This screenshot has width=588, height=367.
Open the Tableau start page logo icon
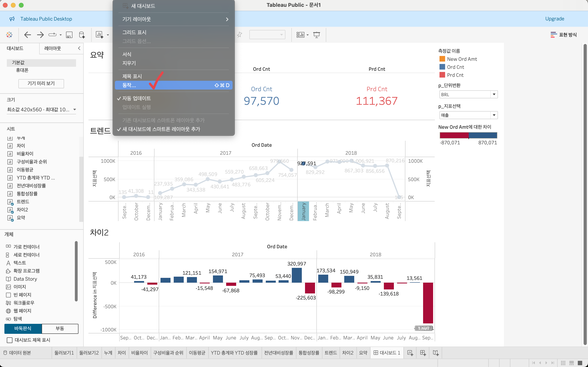(9, 35)
